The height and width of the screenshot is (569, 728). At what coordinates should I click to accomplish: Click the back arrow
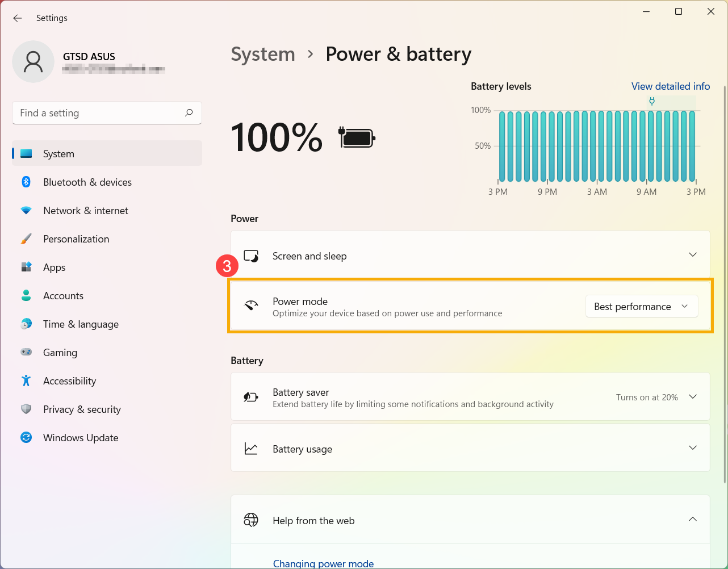pyautogui.click(x=17, y=18)
